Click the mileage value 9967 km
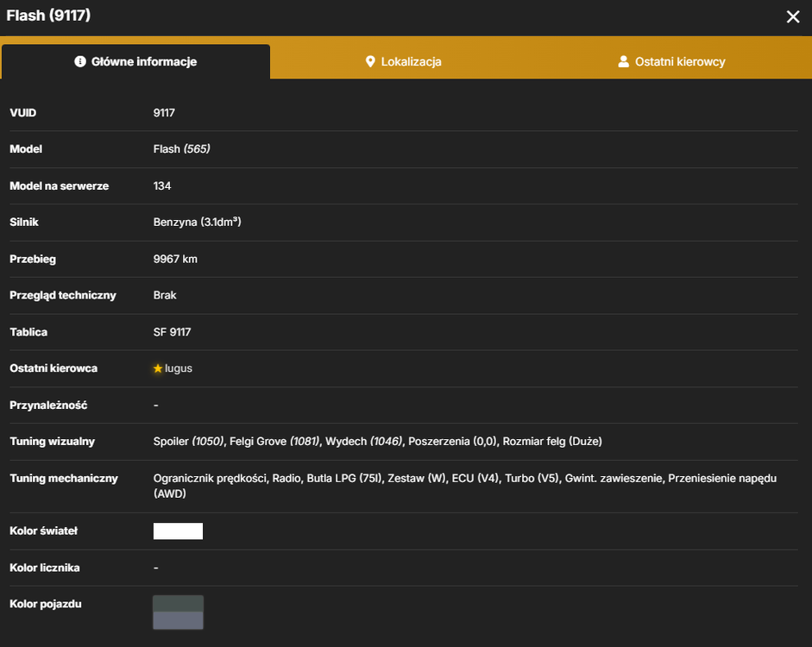 tap(175, 259)
